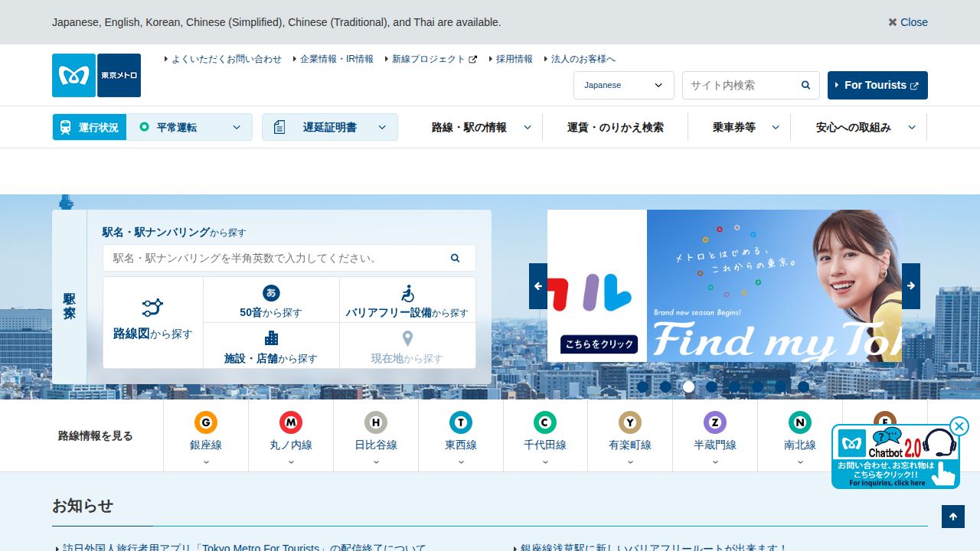Open Tozai Line T icon

coord(461,422)
